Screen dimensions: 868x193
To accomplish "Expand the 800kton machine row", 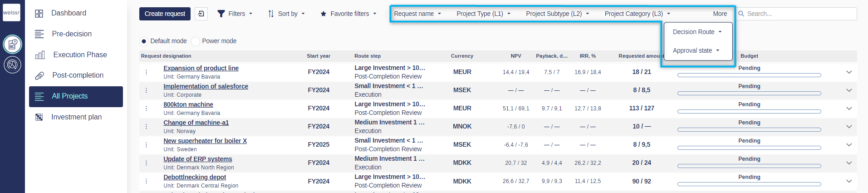I will click(849, 109).
